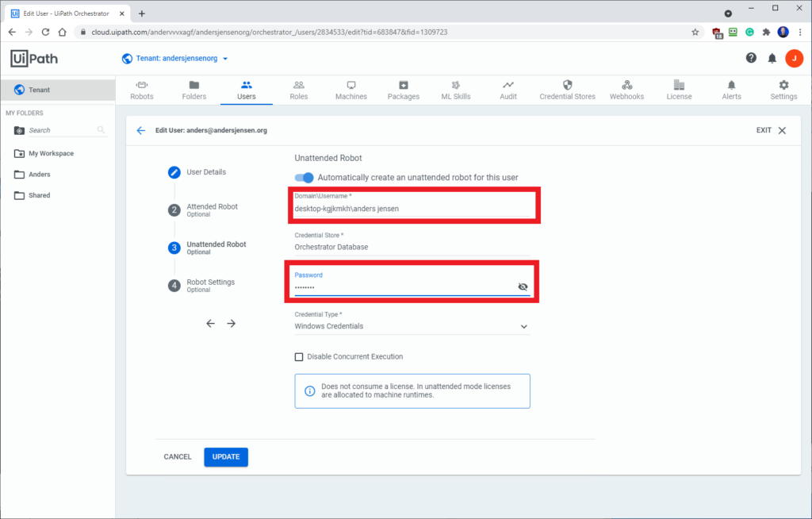Click the UiPath logo

coord(34,59)
